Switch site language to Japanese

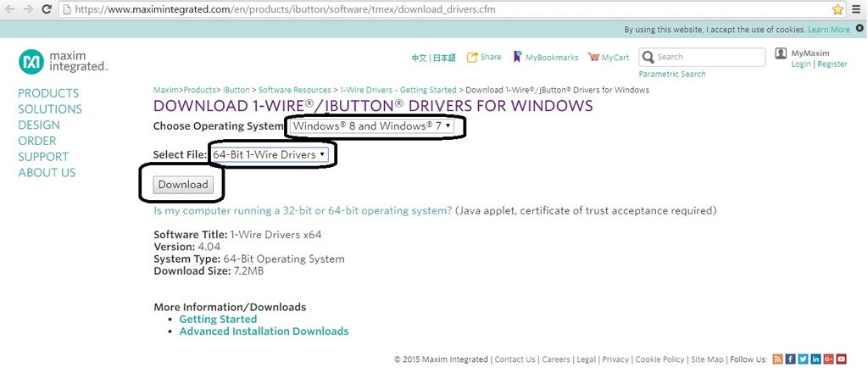pyautogui.click(x=444, y=58)
